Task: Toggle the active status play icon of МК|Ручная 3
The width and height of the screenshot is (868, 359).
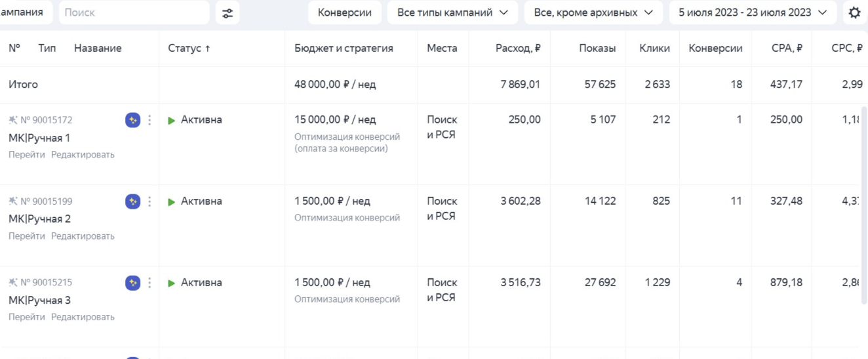Action: (x=172, y=283)
